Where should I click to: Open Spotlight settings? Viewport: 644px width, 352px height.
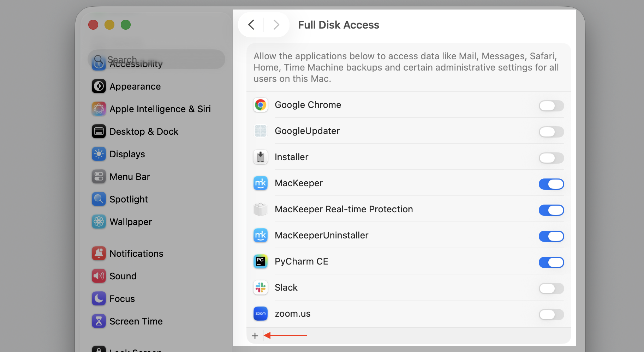157,199
